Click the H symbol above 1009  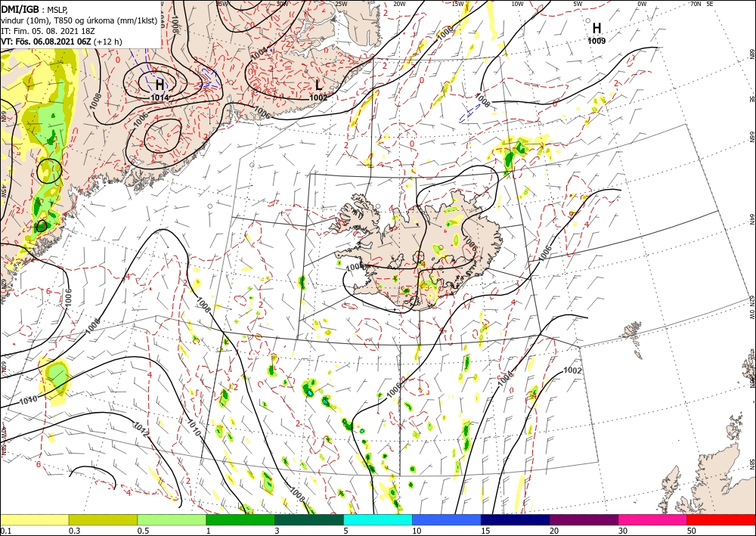click(597, 27)
